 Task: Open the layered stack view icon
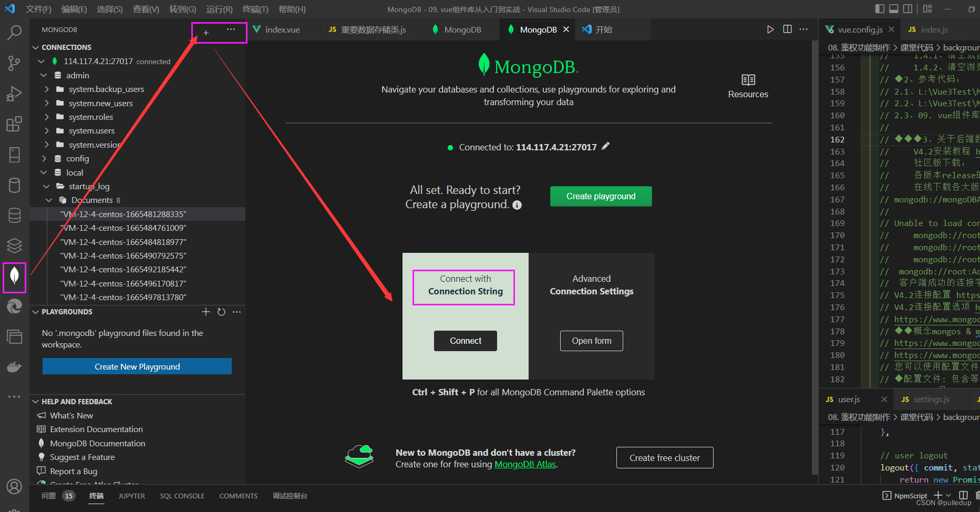click(14, 245)
